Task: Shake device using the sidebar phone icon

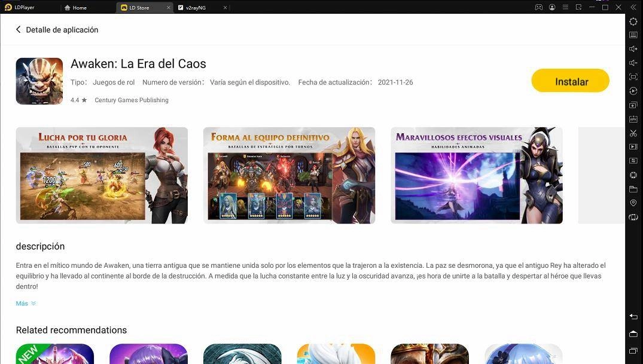Action: [x=633, y=175]
